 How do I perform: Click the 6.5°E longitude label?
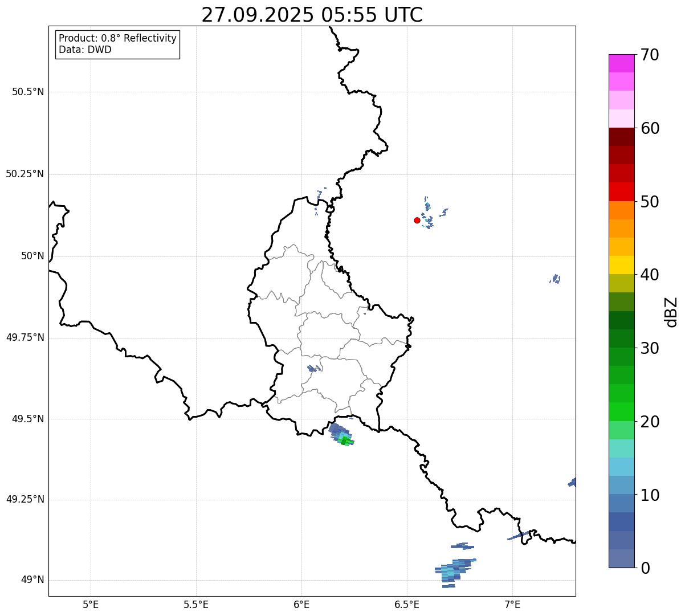pyautogui.click(x=407, y=605)
